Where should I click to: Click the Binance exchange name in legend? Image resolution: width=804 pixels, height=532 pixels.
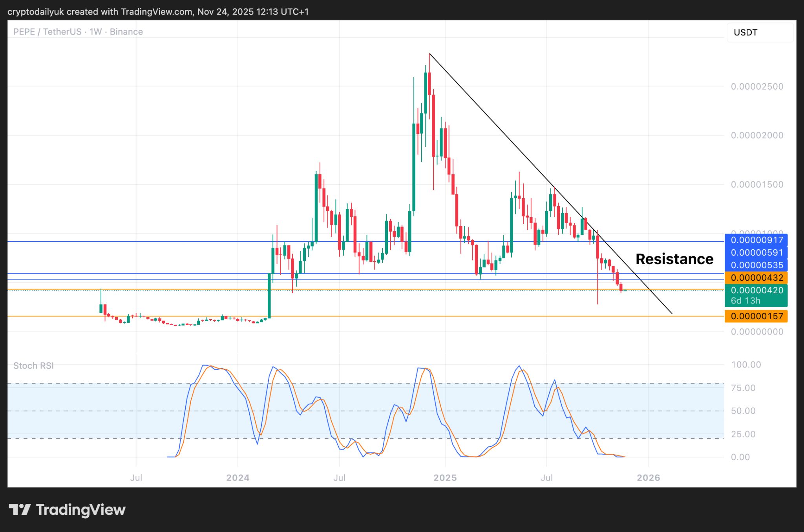coord(126,32)
